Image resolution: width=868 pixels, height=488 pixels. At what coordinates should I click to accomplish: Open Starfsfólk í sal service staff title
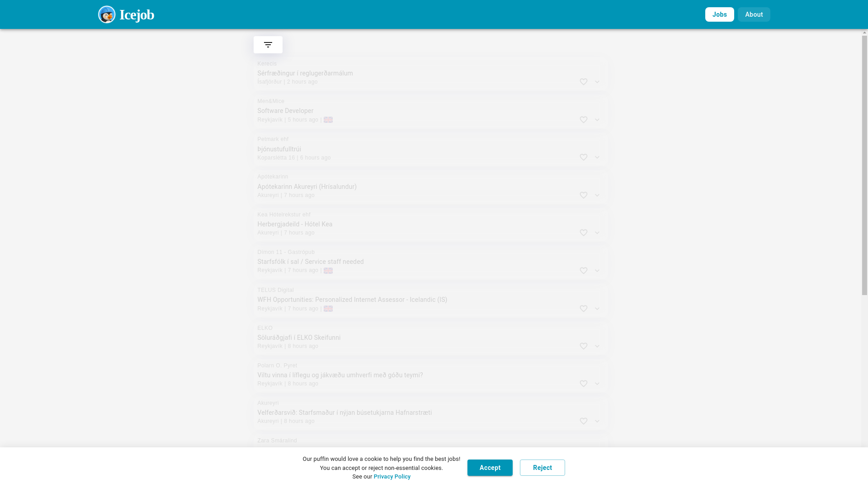(311, 262)
